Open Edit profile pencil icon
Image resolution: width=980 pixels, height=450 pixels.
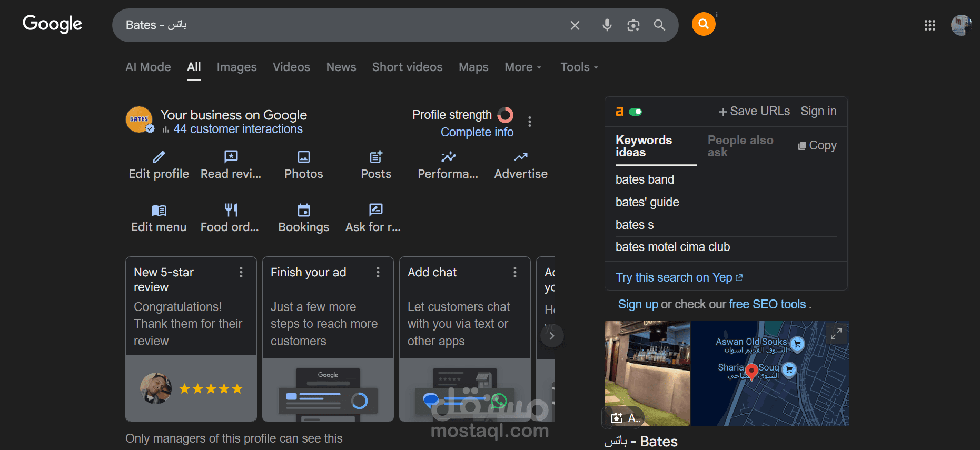(x=159, y=157)
